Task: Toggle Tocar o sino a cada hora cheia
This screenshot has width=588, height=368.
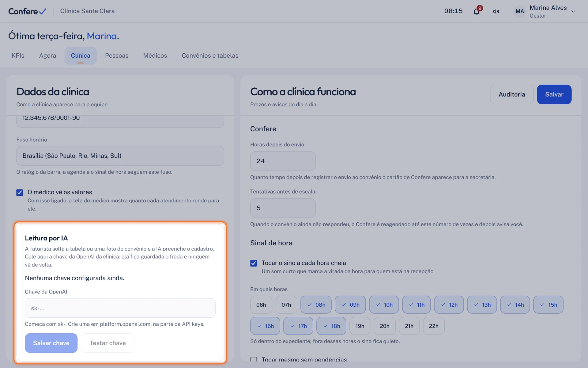Action: [254, 263]
